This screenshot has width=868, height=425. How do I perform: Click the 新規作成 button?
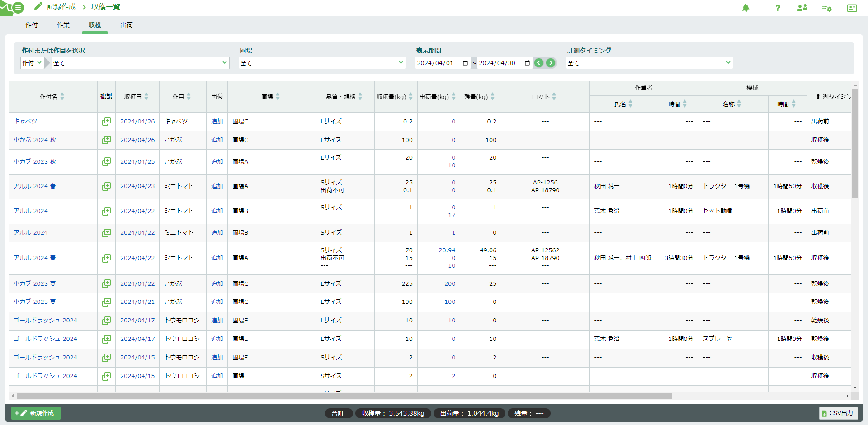click(x=36, y=413)
